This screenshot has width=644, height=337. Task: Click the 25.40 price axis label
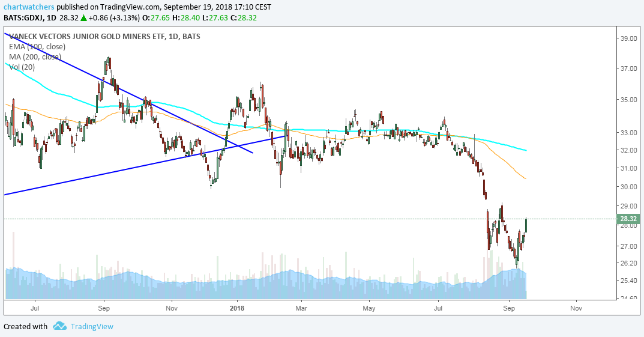[x=628, y=281]
